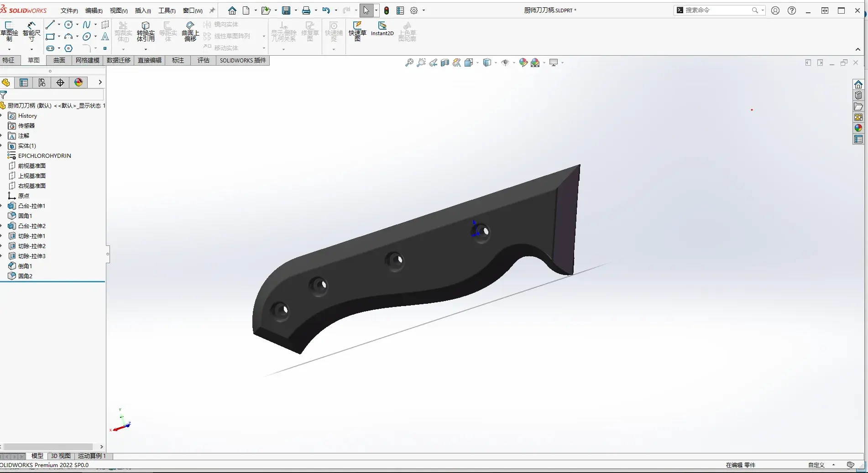The image size is (868, 473).
Task: Switch to the SOLIDWORKS 插件 tab
Action: pyautogui.click(x=243, y=60)
